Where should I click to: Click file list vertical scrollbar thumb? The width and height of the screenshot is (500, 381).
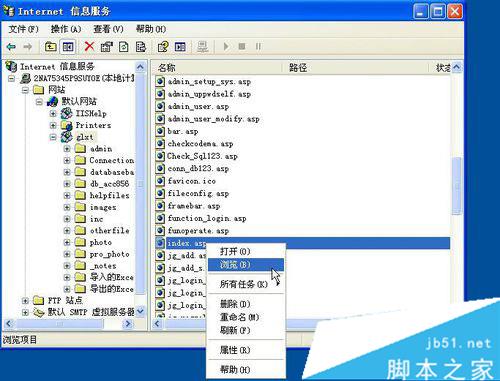(x=457, y=186)
